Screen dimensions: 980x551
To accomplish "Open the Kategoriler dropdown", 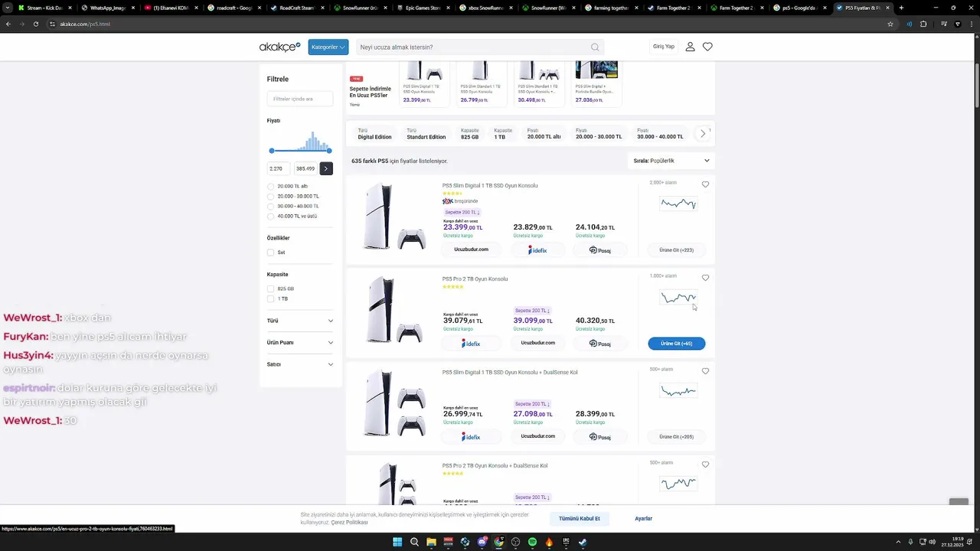I will tap(328, 47).
